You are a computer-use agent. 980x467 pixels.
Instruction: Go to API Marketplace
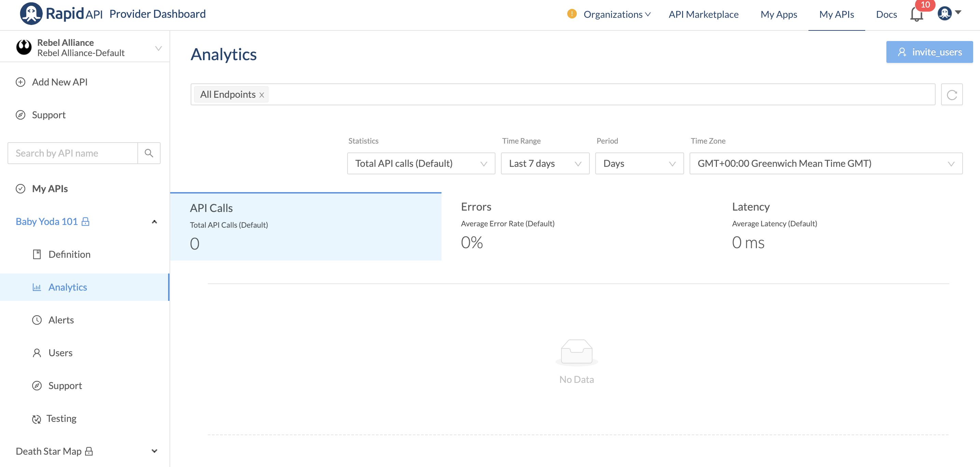(x=704, y=14)
